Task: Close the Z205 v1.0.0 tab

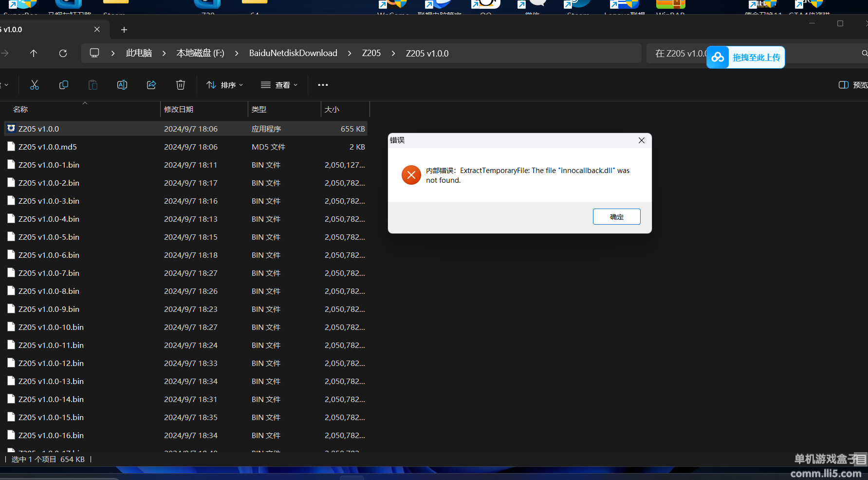Action: point(97,29)
